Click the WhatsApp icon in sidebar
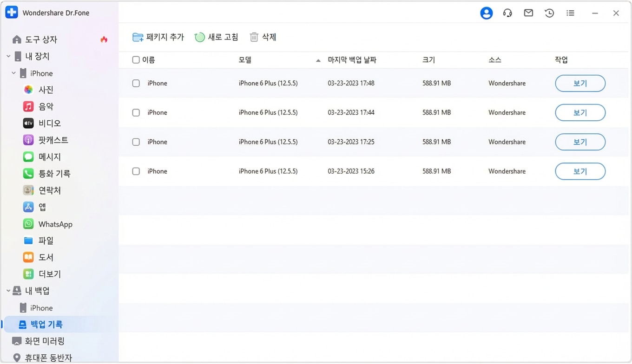 28,224
